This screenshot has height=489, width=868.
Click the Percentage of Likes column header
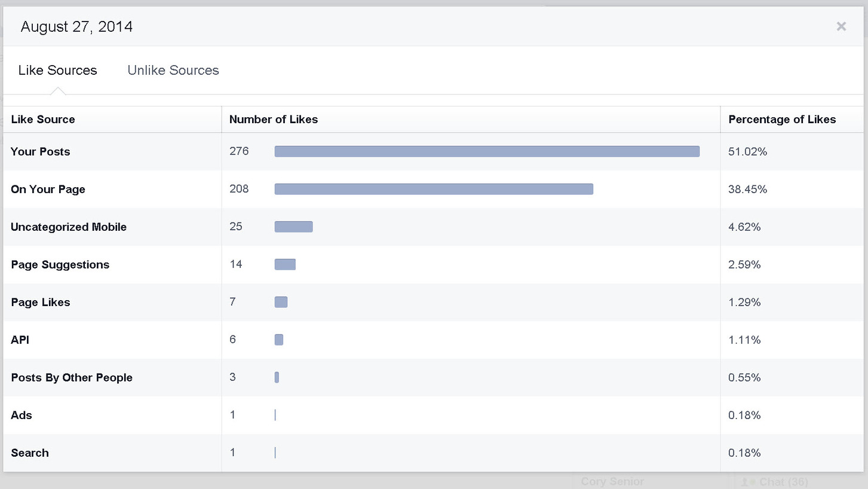pyautogui.click(x=782, y=120)
